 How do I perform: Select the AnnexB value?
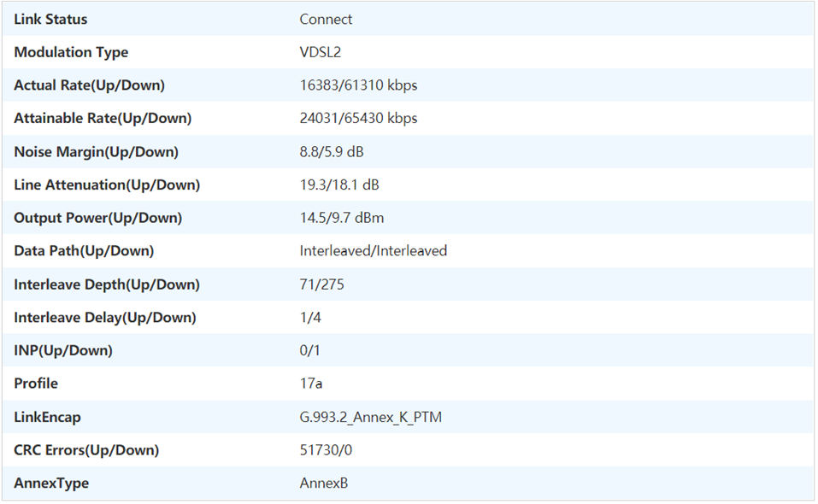pos(323,483)
